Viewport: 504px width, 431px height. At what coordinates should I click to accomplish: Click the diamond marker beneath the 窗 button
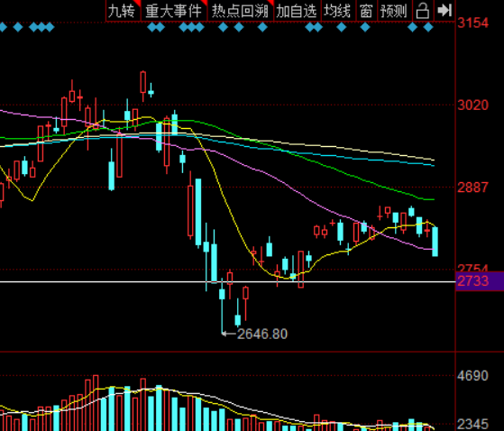point(365,27)
